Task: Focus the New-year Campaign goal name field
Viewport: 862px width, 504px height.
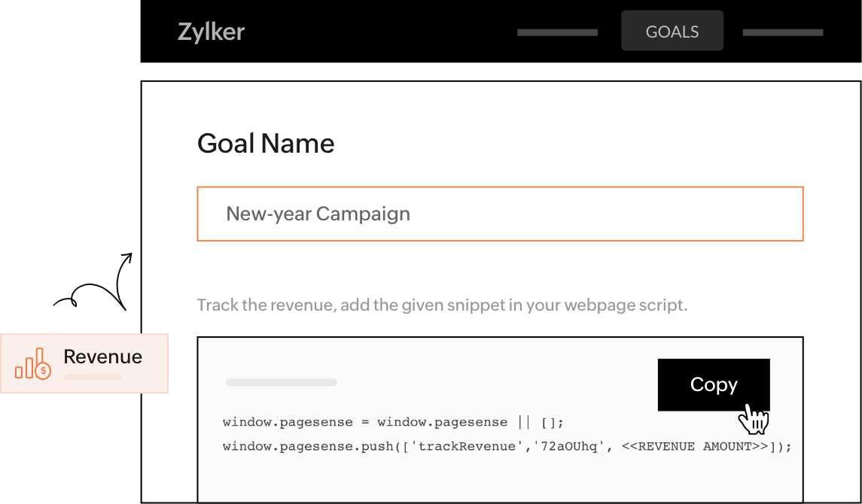Action: [500, 214]
